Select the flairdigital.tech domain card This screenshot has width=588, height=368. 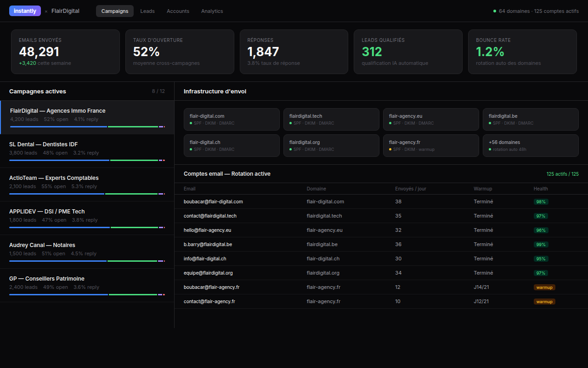click(331, 119)
